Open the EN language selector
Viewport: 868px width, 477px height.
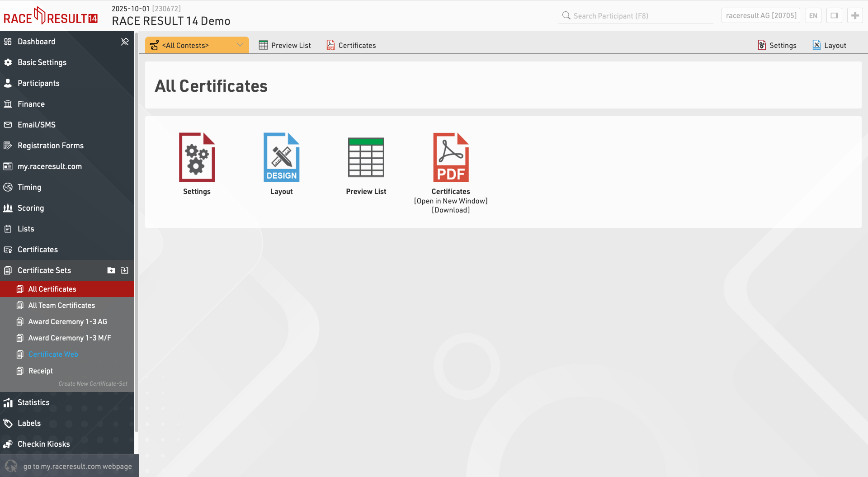click(x=813, y=15)
